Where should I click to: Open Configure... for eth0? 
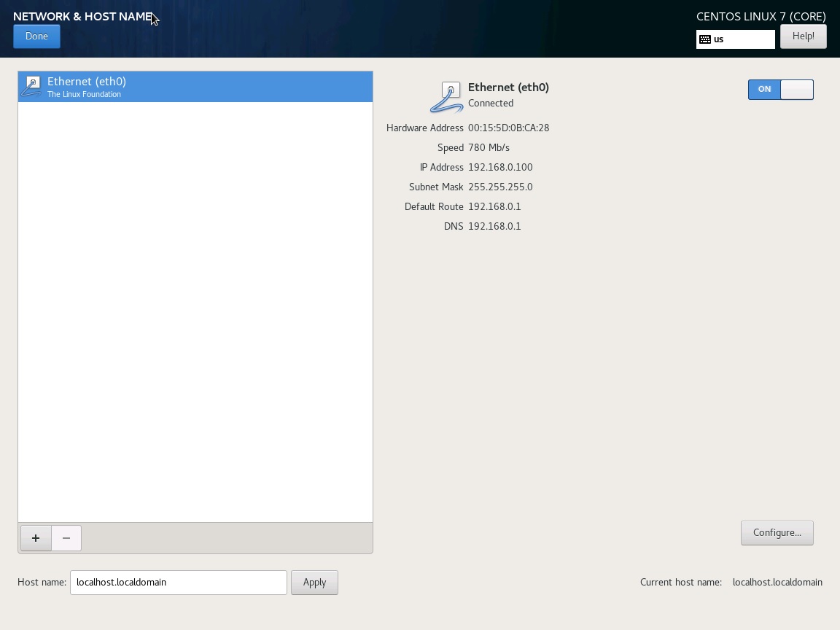[x=777, y=533]
